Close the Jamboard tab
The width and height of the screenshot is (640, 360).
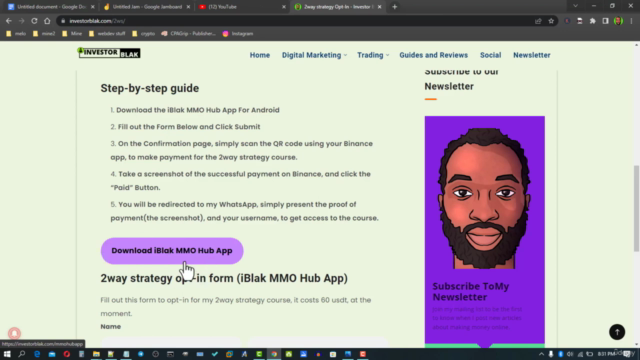(x=188, y=7)
